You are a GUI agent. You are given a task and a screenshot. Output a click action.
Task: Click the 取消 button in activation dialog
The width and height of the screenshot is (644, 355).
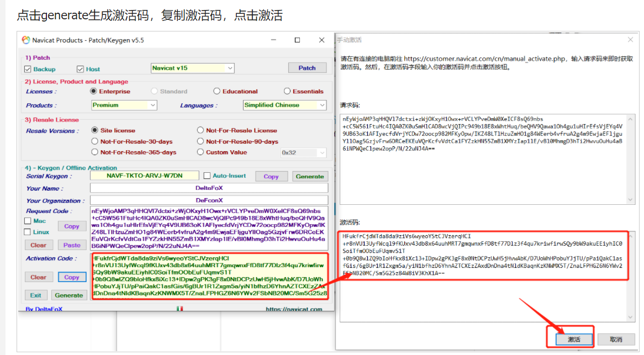[x=616, y=339]
